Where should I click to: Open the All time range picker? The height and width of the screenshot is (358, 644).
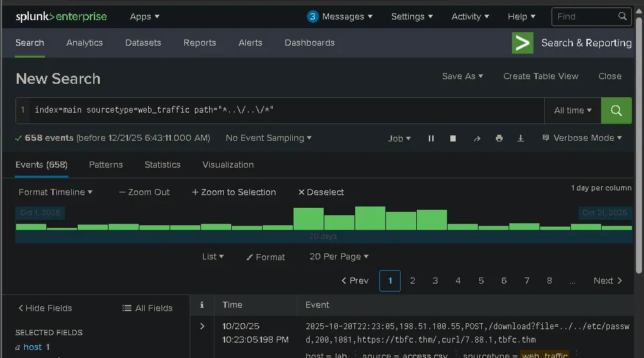(572, 110)
